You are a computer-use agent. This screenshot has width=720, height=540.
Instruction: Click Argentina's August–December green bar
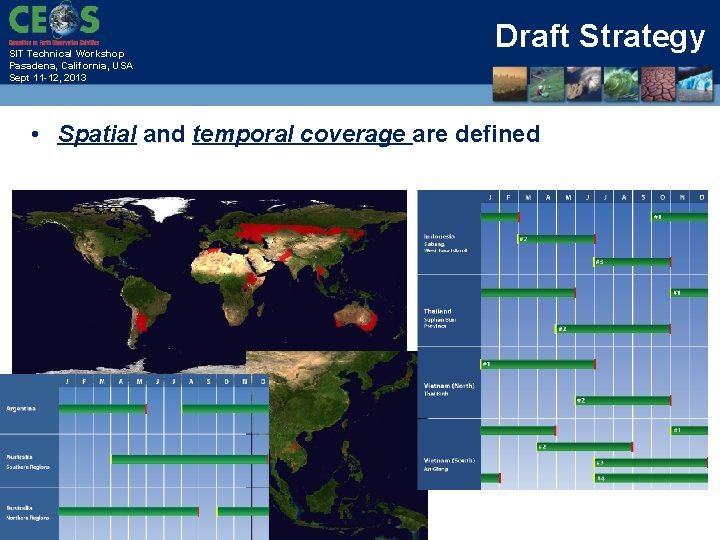pyautogui.click(x=225, y=409)
